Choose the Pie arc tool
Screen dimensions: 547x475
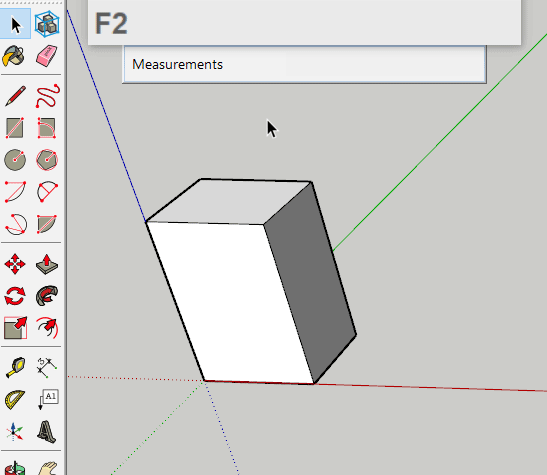click(x=47, y=224)
